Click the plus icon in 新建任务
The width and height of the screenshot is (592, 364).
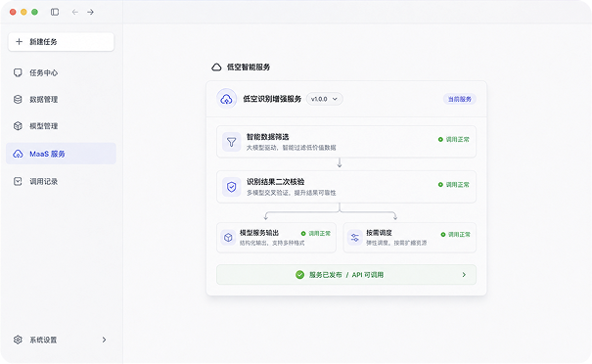coord(20,41)
